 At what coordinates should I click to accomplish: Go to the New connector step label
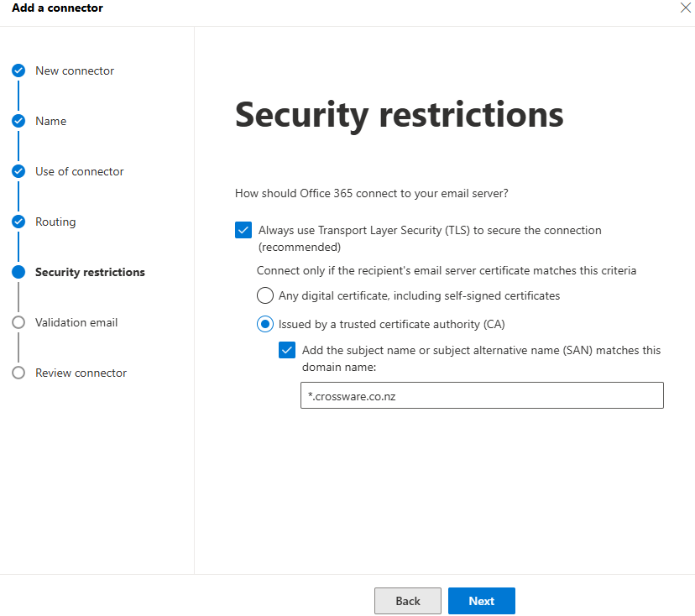click(75, 71)
